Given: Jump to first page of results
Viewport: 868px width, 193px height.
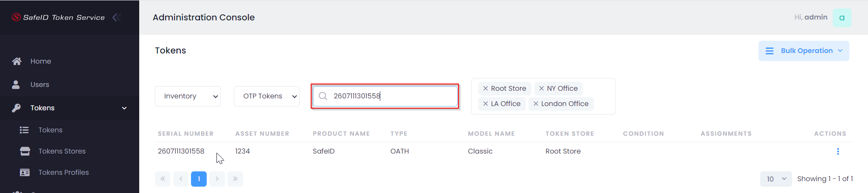Looking at the screenshot, I should pyautogui.click(x=163, y=179).
